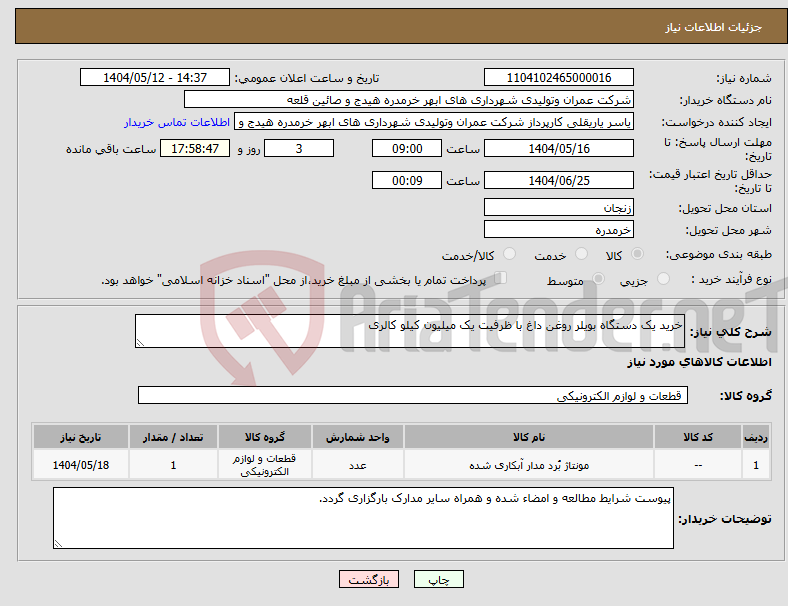Click item name مونتاژ بُرد مدار آبکاری شده
Viewport: 788px width, 606px height.
[529, 465]
